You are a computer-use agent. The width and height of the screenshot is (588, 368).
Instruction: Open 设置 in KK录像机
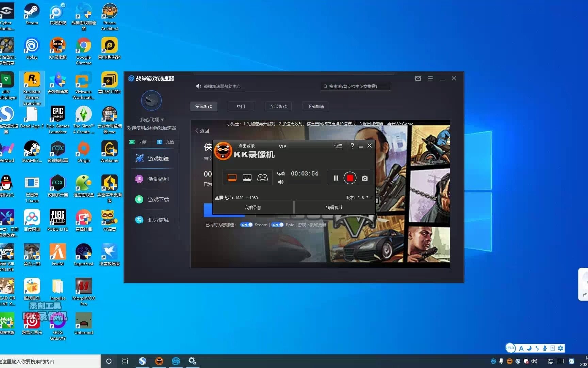pyautogui.click(x=338, y=146)
